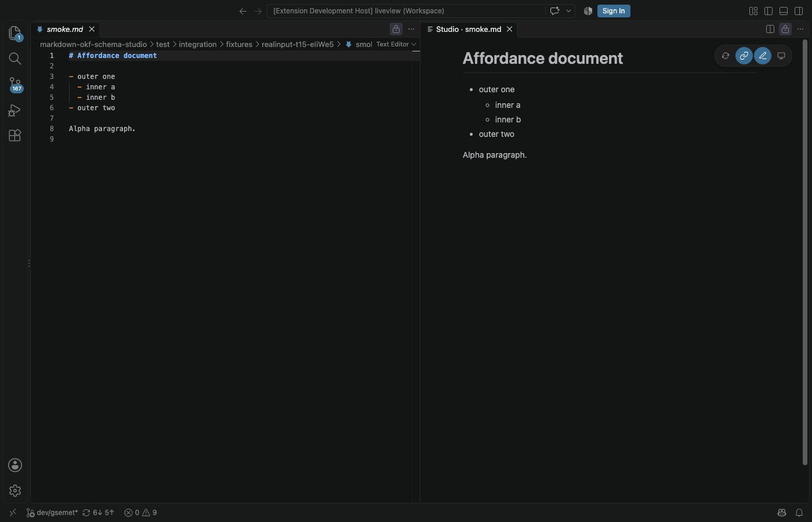Screen dimensions: 812x522
Task: Click breadcrumb markdown-okf-schema-studio
Action: coord(93,44)
